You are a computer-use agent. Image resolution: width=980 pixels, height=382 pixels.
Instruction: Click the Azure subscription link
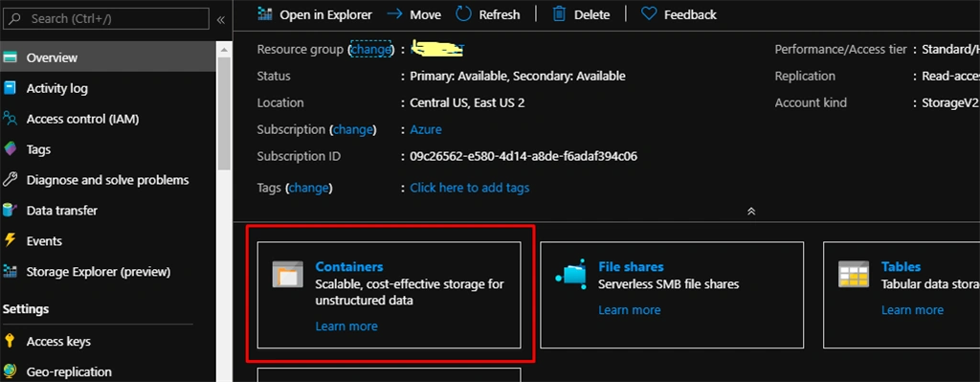point(426,129)
